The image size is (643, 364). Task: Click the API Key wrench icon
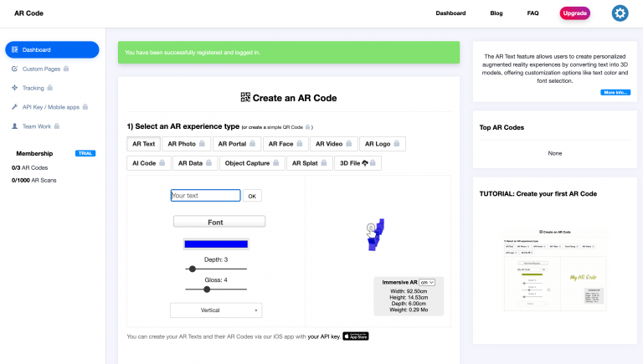click(14, 106)
